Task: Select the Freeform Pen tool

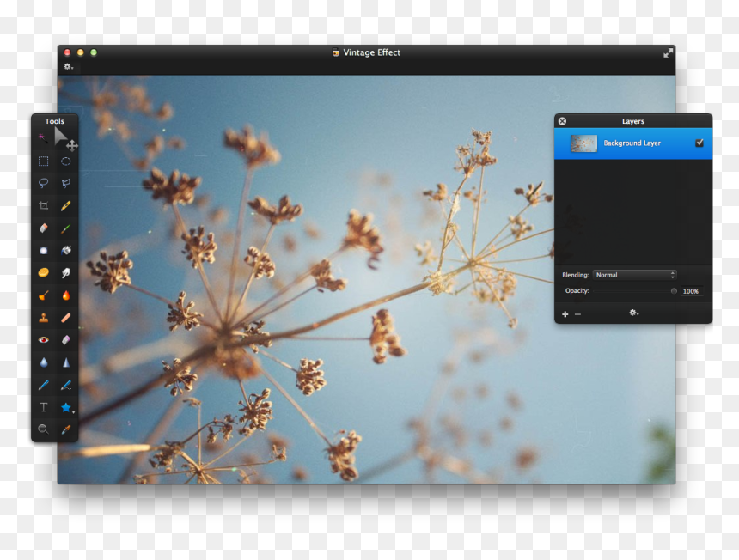Action: tap(66, 385)
